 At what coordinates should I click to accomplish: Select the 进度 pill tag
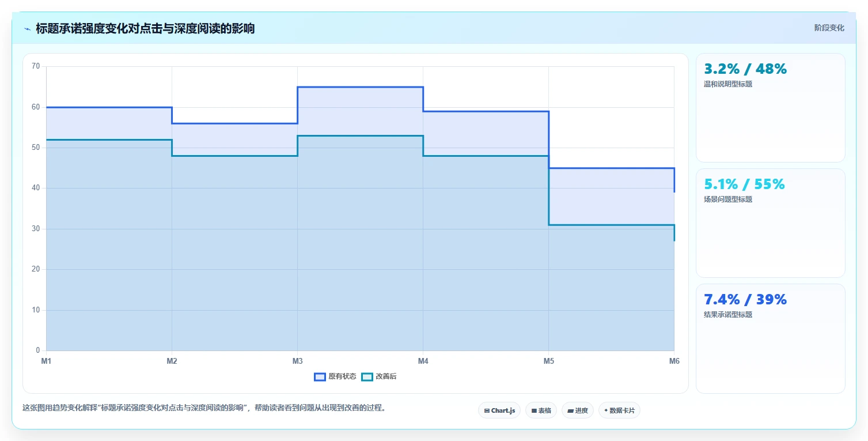click(x=578, y=410)
